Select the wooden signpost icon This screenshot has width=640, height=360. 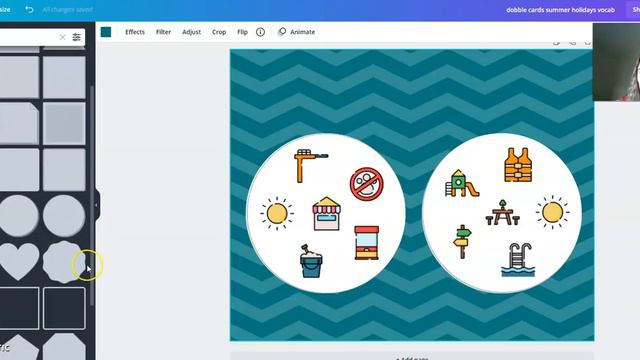click(x=462, y=242)
